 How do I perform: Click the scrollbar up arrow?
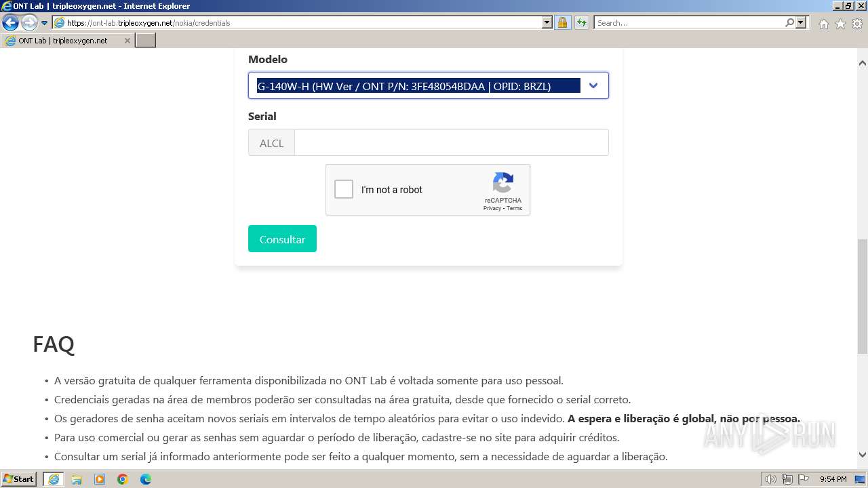(x=862, y=63)
